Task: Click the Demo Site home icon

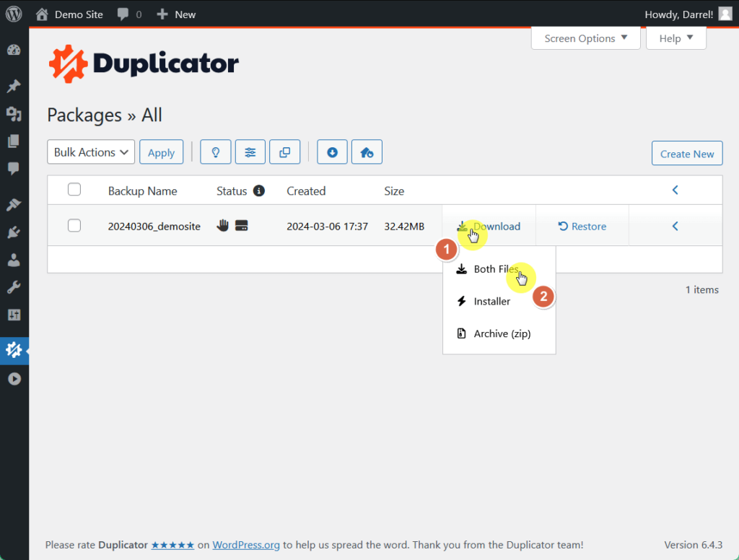Action: [x=42, y=14]
